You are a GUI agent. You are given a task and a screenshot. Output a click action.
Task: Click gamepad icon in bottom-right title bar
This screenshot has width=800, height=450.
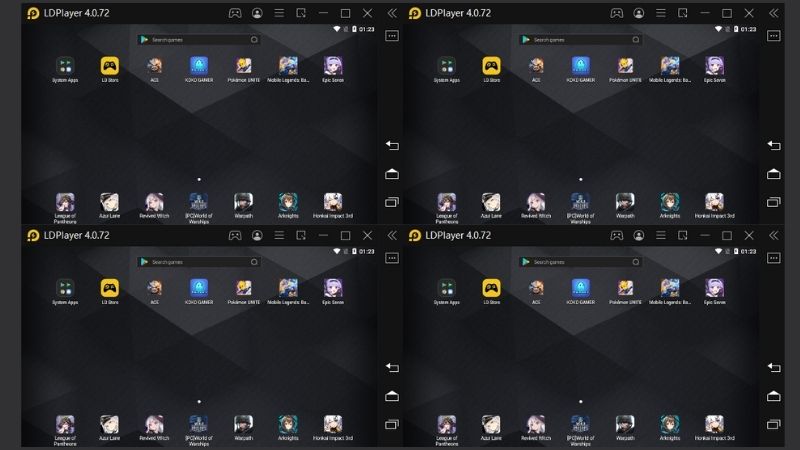tap(616, 235)
